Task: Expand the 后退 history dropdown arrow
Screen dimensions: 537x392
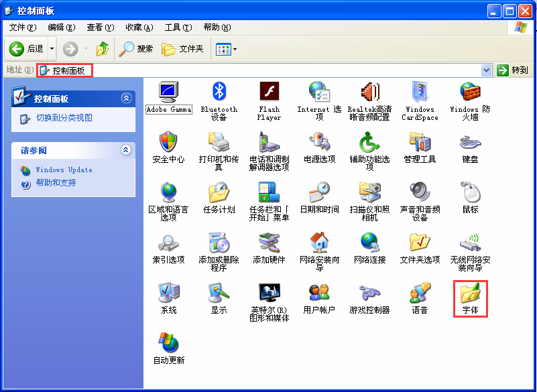Action: pos(52,49)
